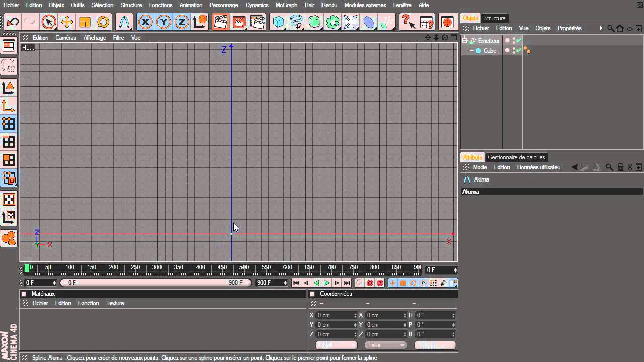Select the Akima spline tool icon

coord(124,22)
